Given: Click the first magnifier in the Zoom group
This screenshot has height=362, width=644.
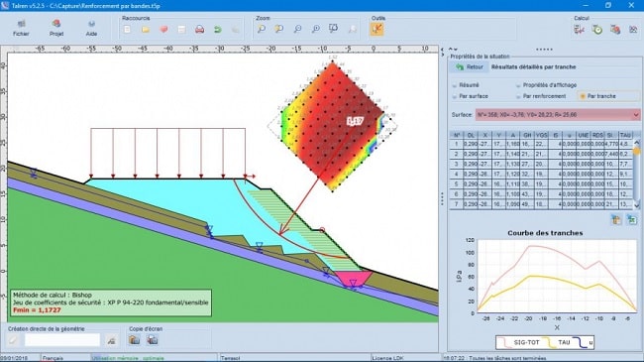Looking at the screenshot, I should coord(262,29).
